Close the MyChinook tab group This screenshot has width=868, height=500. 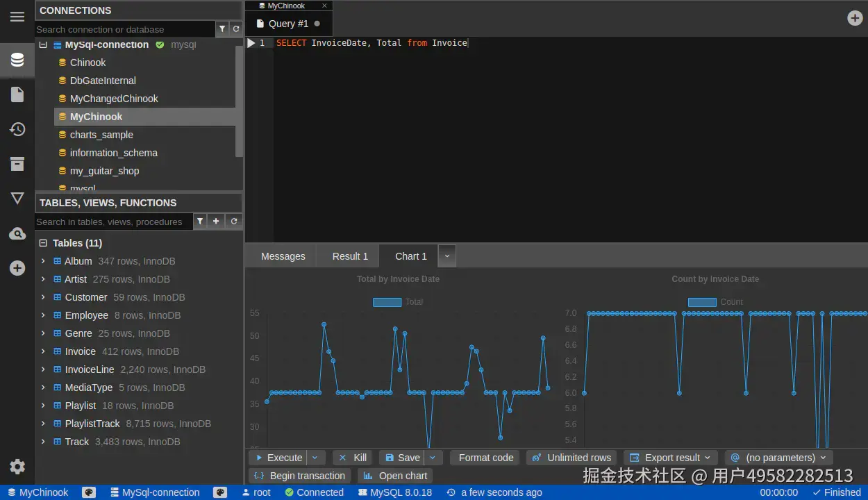pyautogui.click(x=324, y=6)
